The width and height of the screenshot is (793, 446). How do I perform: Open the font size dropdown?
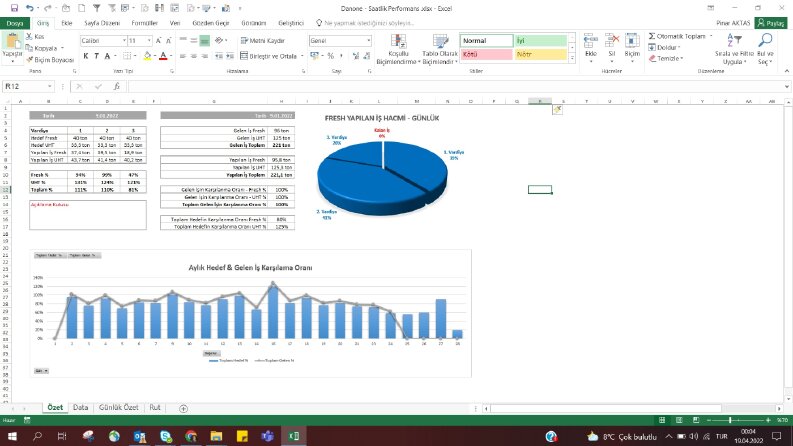click(149, 40)
